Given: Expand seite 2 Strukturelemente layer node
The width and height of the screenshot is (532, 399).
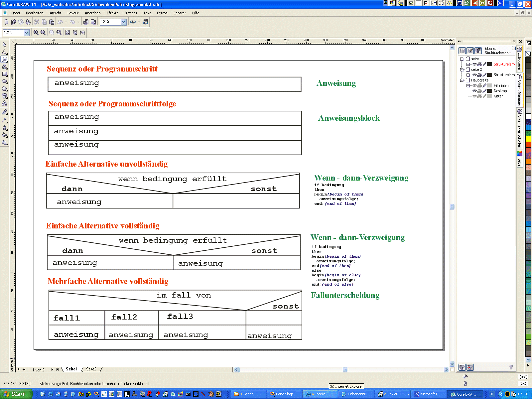Looking at the screenshot, I should tap(468, 75).
